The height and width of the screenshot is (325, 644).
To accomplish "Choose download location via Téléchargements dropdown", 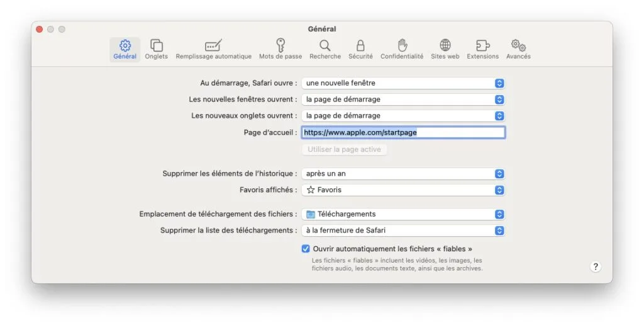I will [403, 214].
